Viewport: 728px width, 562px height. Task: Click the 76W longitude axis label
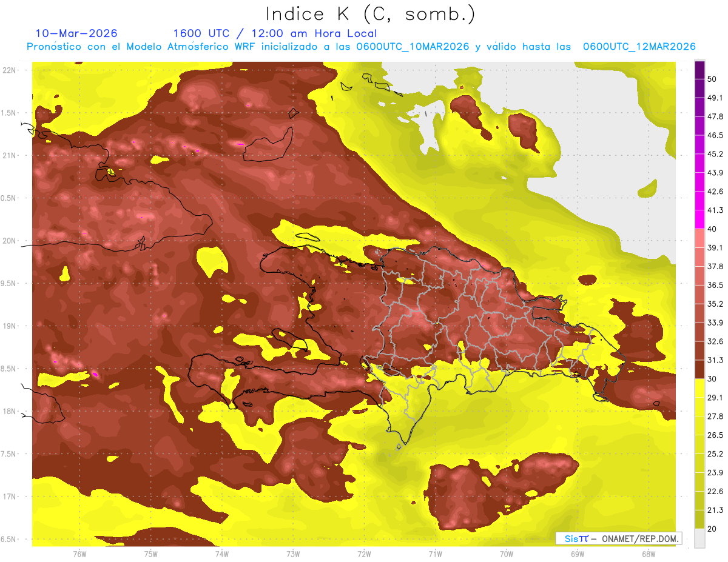coord(79,554)
